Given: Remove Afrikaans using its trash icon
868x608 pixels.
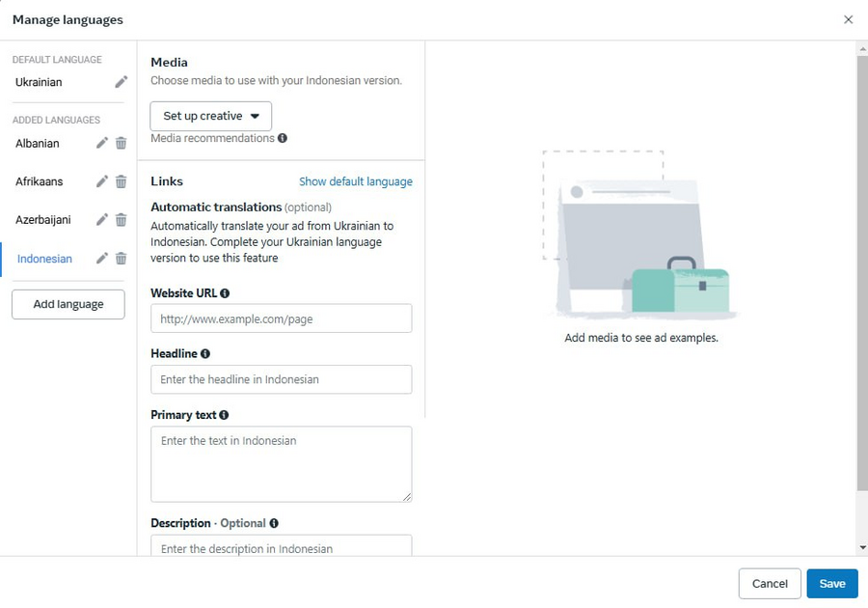Looking at the screenshot, I should click(122, 181).
